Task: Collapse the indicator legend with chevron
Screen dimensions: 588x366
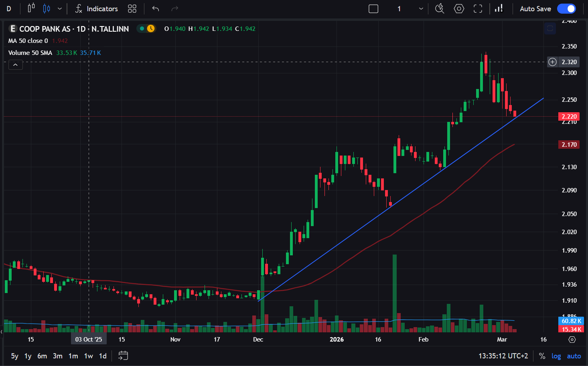Action: tap(15, 65)
